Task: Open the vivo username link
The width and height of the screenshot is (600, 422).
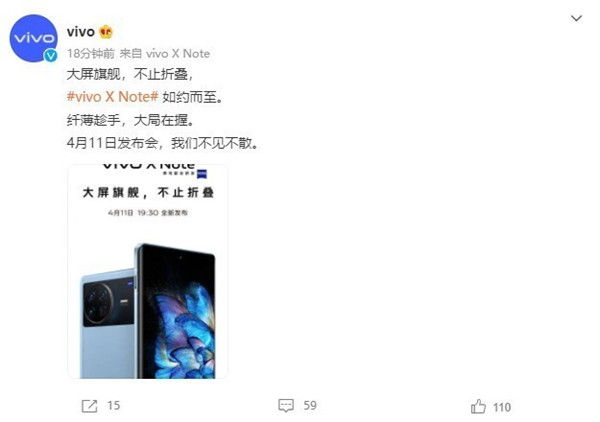Action: (81, 32)
